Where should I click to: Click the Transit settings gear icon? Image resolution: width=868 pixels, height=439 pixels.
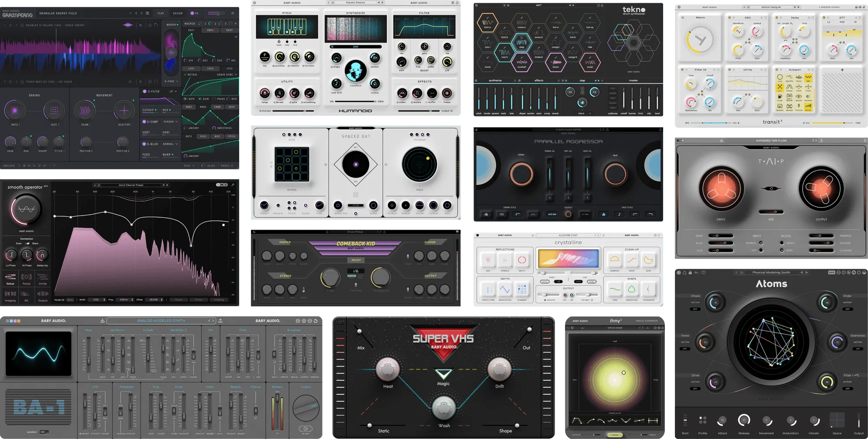(679, 7)
